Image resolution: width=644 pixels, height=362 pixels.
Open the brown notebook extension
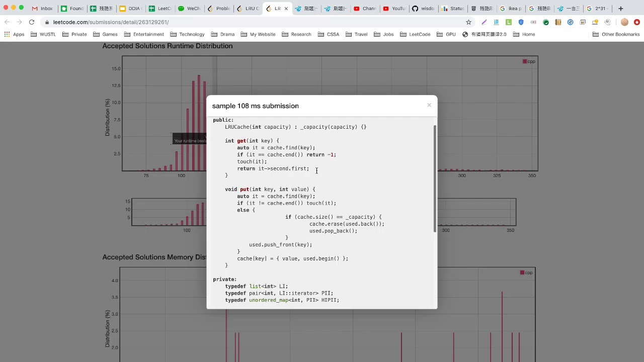pyautogui.click(x=558, y=22)
